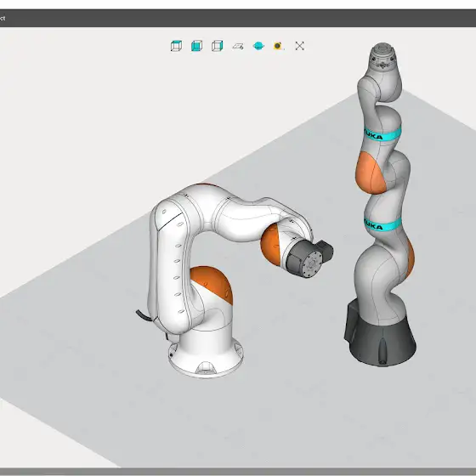Select the top view cube icon

click(177, 46)
